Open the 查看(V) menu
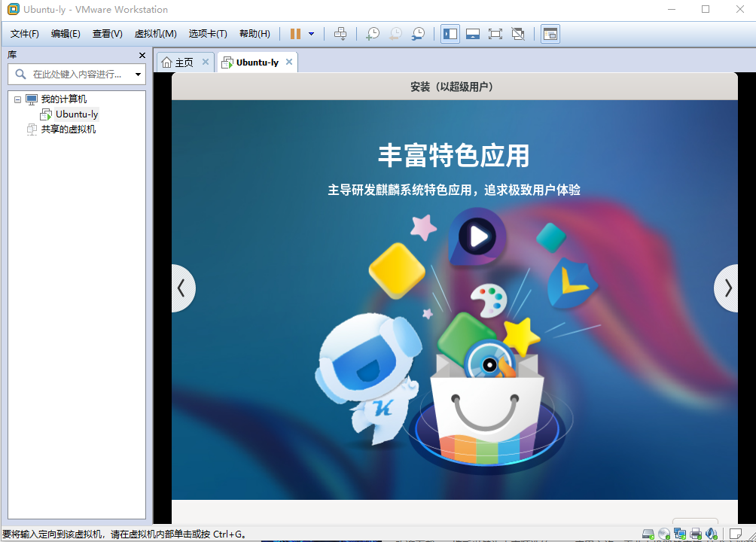756x542 pixels. pyautogui.click(x=108, y=34)
